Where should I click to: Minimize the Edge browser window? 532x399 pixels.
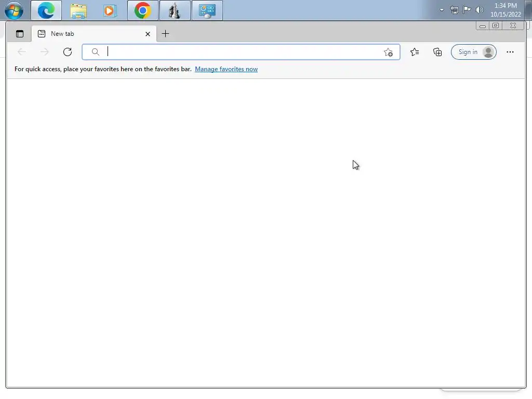tap(483, 26)
